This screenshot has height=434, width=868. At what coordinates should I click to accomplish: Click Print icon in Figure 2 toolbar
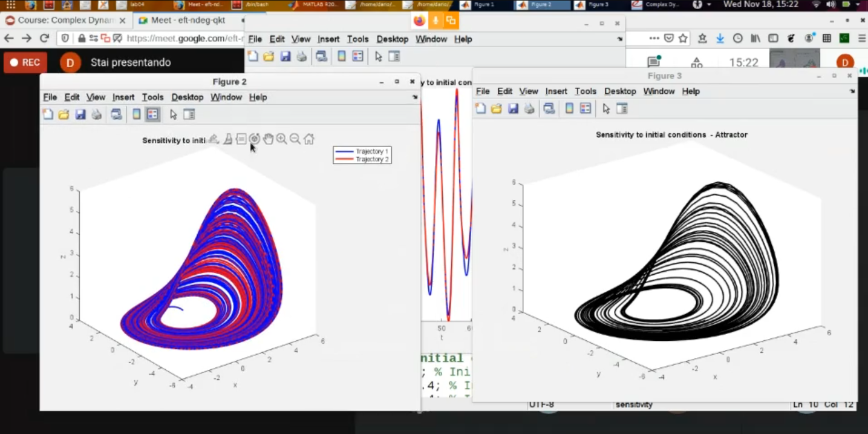pos(97,114)
